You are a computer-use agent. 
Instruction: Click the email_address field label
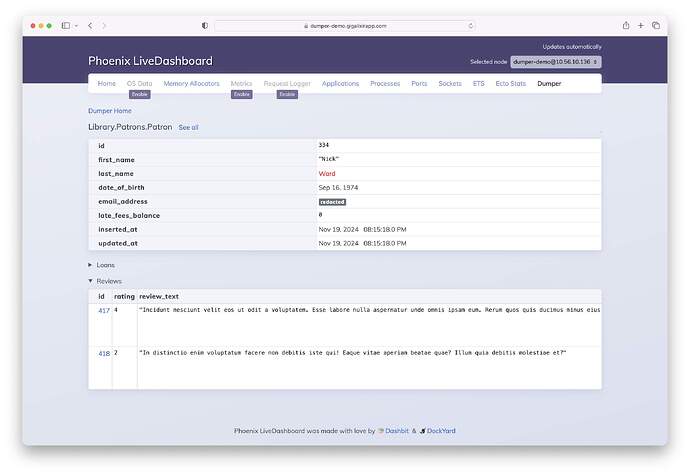[123, 202]
